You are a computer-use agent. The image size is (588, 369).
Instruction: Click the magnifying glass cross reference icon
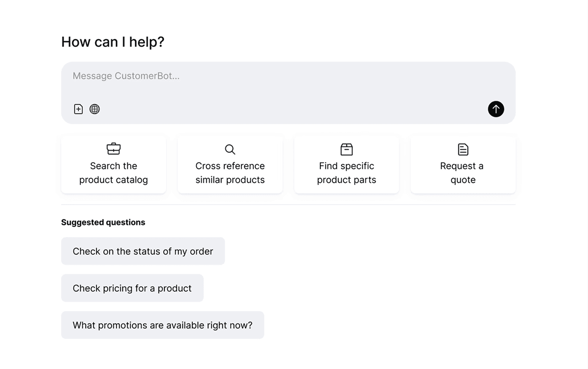(230, 149)
